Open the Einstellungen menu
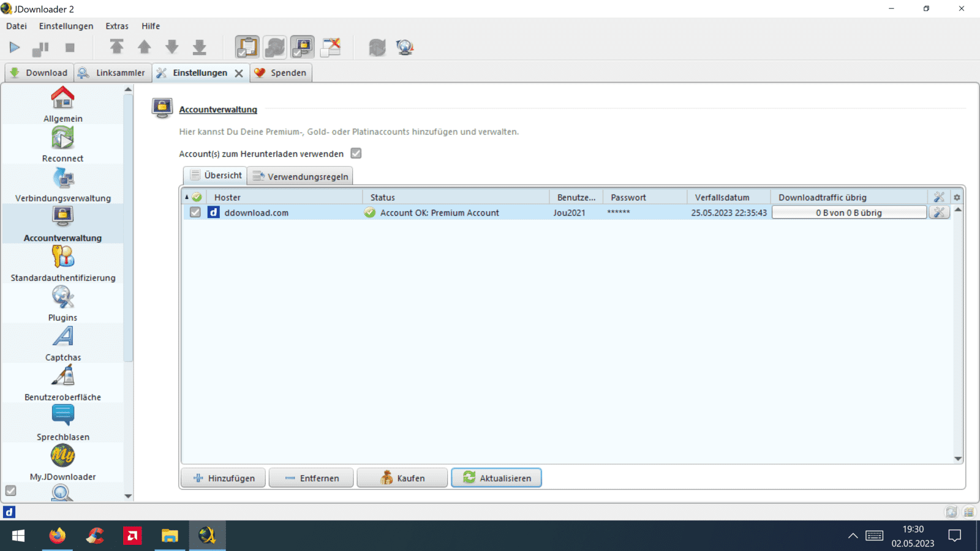 click(x=66, y=26)
